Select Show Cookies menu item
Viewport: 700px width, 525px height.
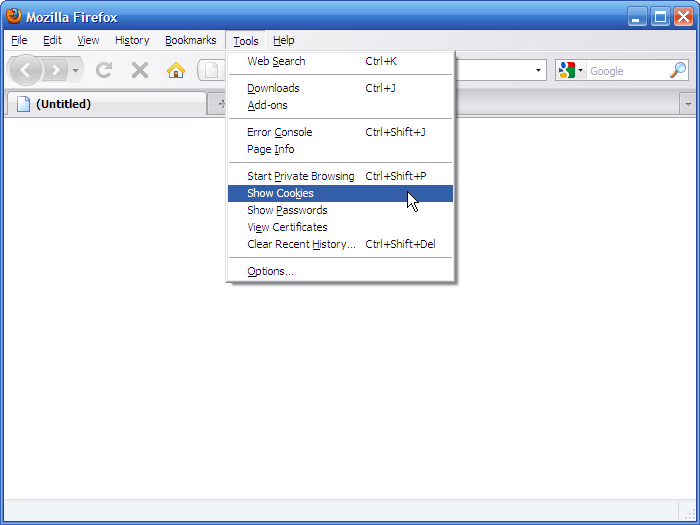point(340,193)
